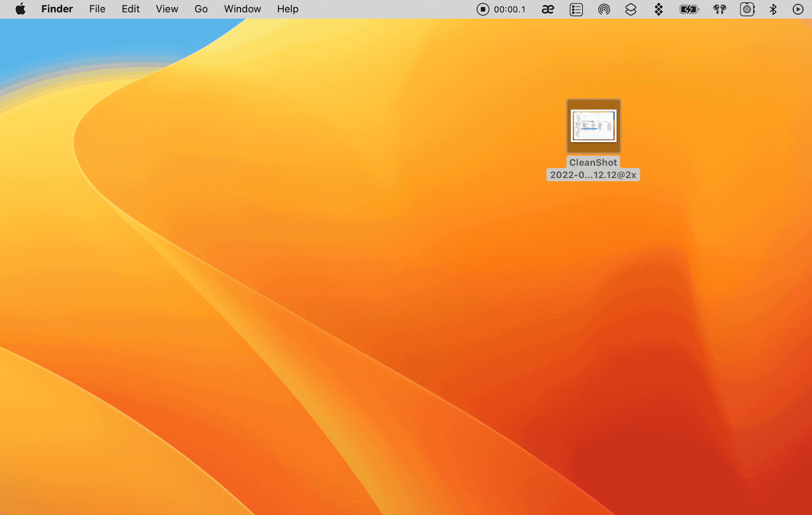Open the Help menu
The width and height of the screenshot is (812, 515).
tap(288, 9)
